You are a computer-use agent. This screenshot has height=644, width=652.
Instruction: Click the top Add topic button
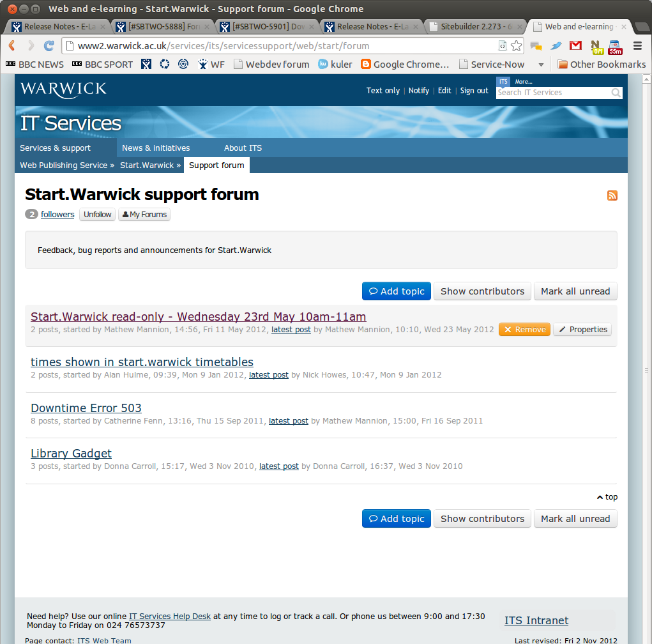coord(396,291)
